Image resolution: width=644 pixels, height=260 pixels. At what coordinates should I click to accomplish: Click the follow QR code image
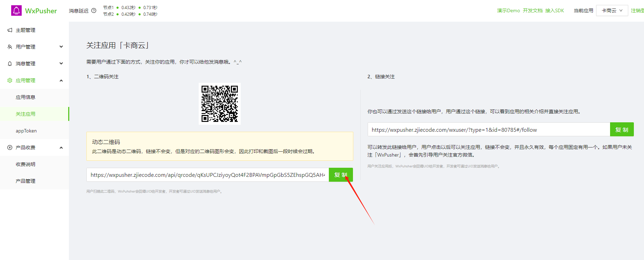pos(220,104)
